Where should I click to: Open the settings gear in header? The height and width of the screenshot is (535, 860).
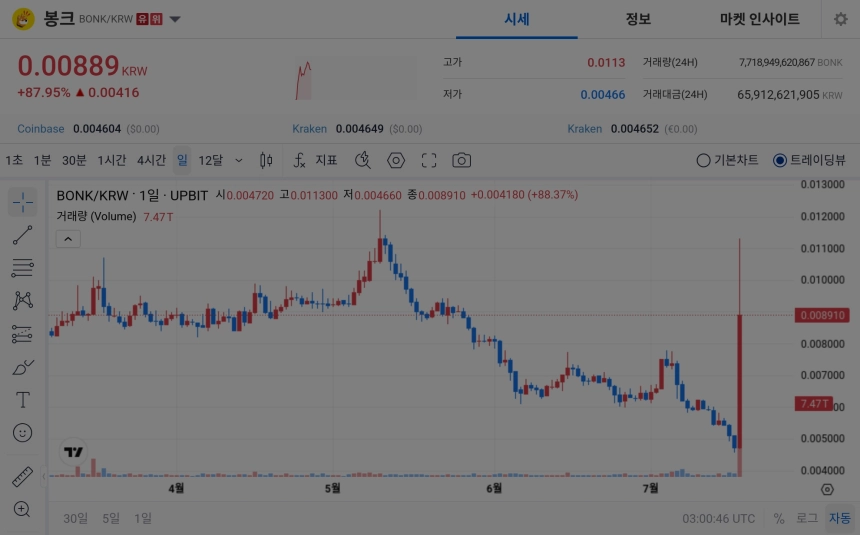[840, 19]
